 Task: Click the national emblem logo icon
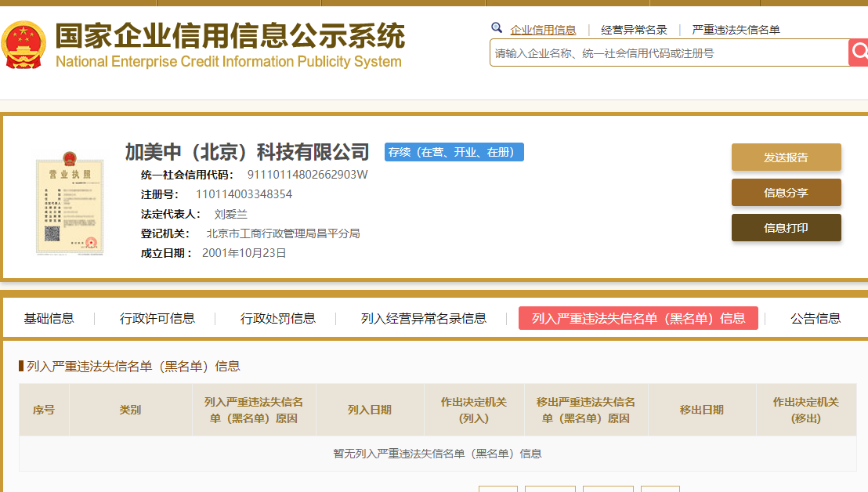tap(24, 45)
